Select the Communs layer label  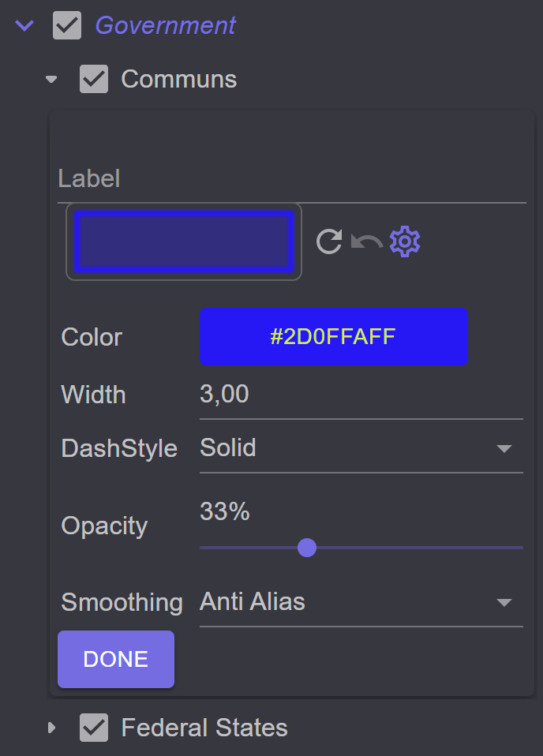coord(179,79)
